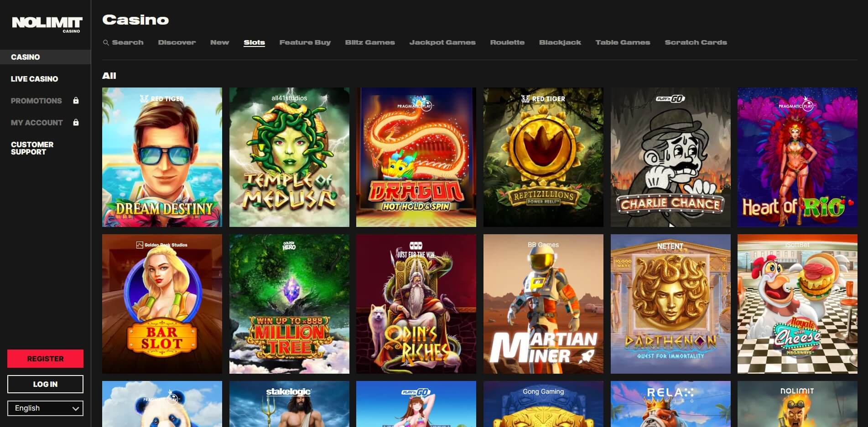Open the Gong Gaming game thumbnail
The image size is (868, 427).
tap(543, 404)
